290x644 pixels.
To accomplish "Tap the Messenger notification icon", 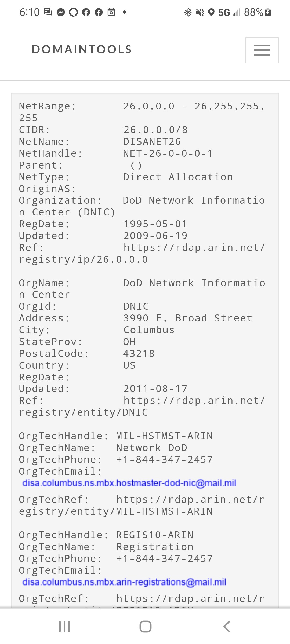I will (61, 12).
